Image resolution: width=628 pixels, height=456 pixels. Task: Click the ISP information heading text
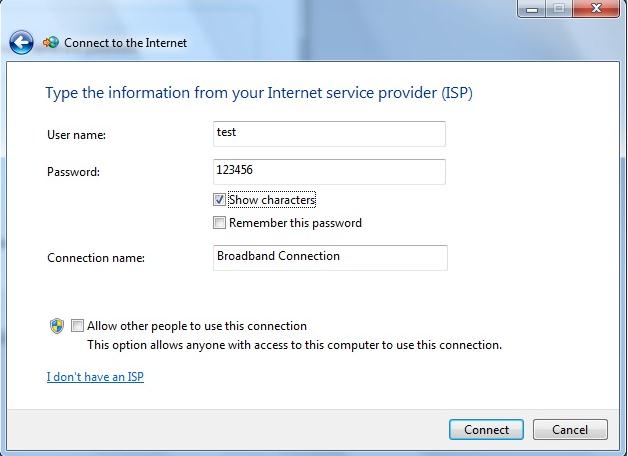258,93
